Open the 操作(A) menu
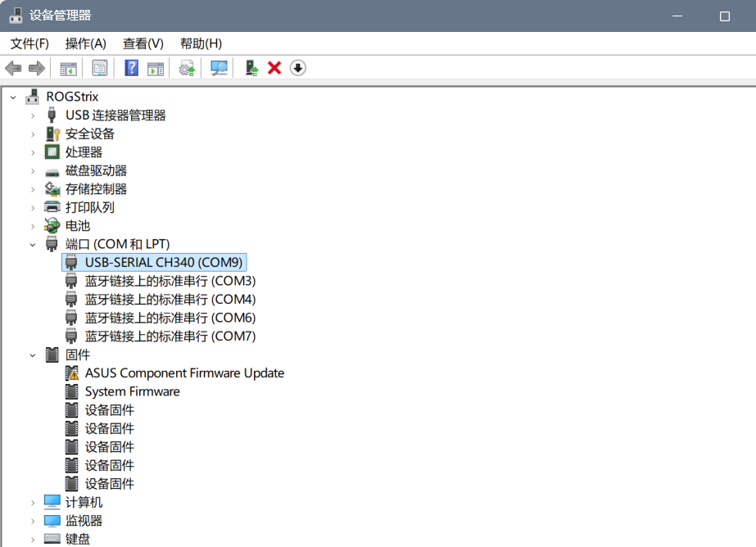The width and height of the screenshot is (756, 547). (85, 44)
